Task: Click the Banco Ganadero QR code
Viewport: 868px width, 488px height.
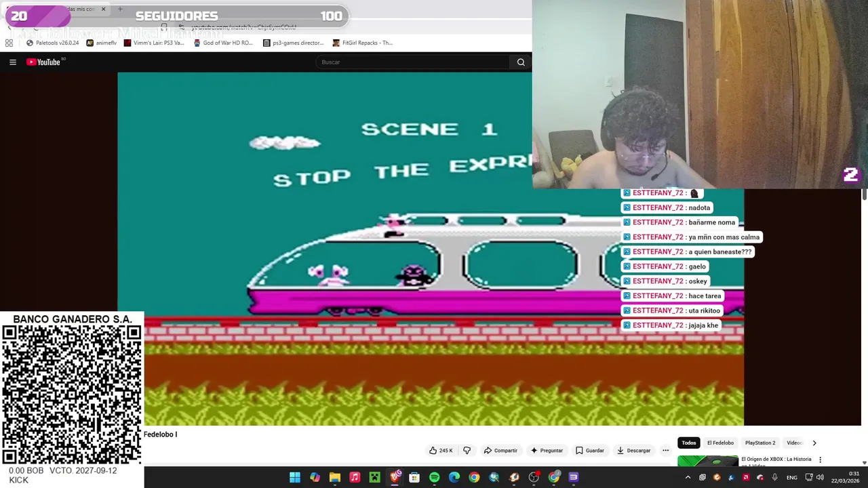Action: point(71,396)
